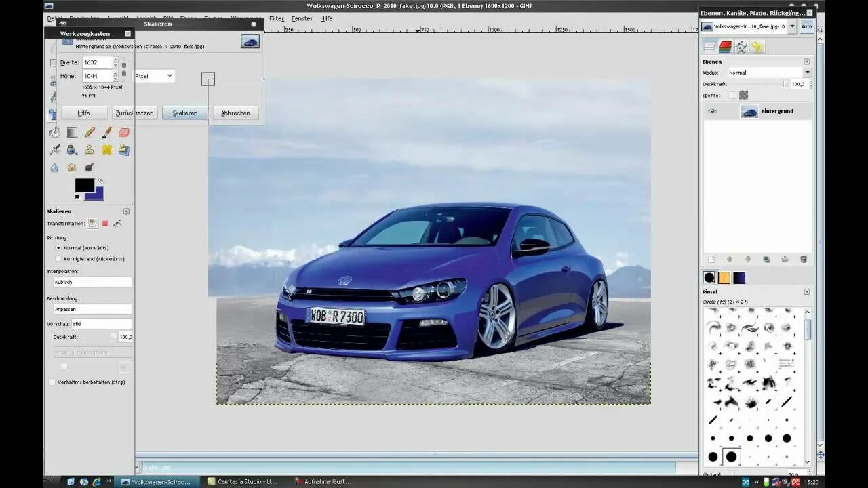Duplicate the Hintergrund layer
The image size is (868, 488).
click(x=766, y=259)
